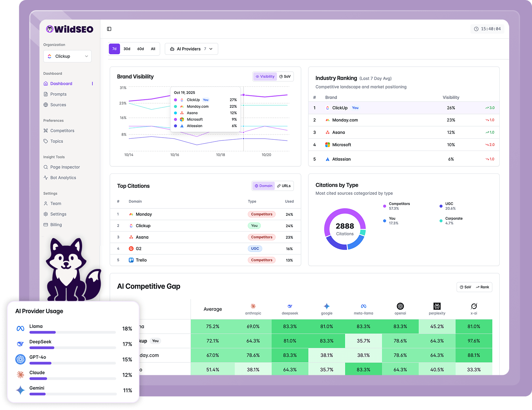Open Bot Analytics from sidebar
532x410 pixels.
pyautogui.click(x=63, y=178)
